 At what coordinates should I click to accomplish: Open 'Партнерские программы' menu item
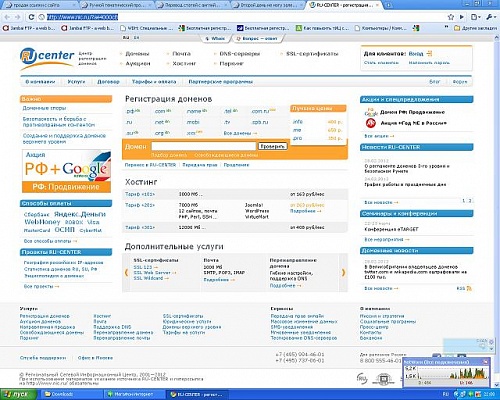221,82
